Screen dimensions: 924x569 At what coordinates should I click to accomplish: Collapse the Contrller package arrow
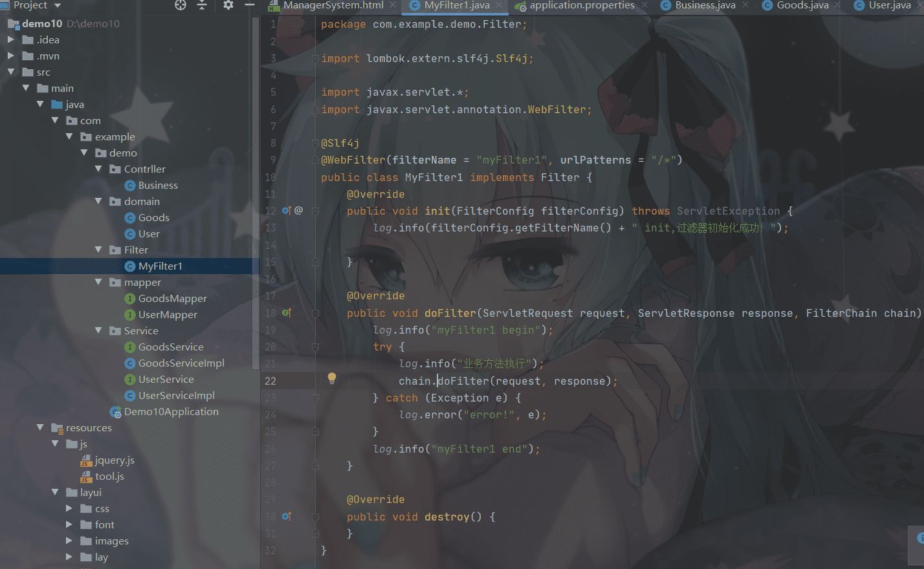[98, 169]
